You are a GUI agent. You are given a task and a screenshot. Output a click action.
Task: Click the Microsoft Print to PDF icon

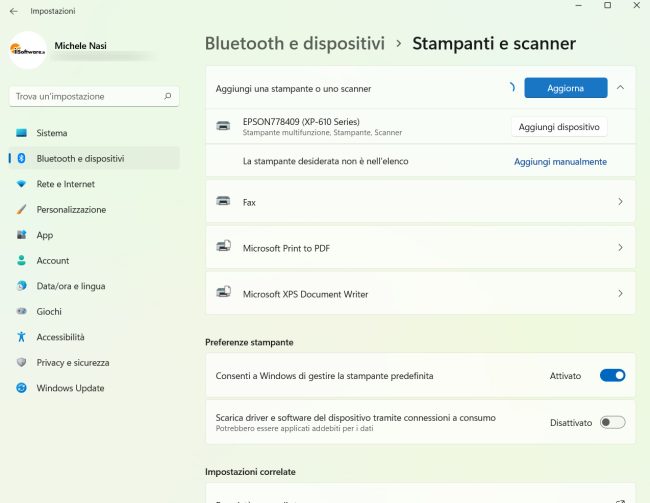pos(223,246)
